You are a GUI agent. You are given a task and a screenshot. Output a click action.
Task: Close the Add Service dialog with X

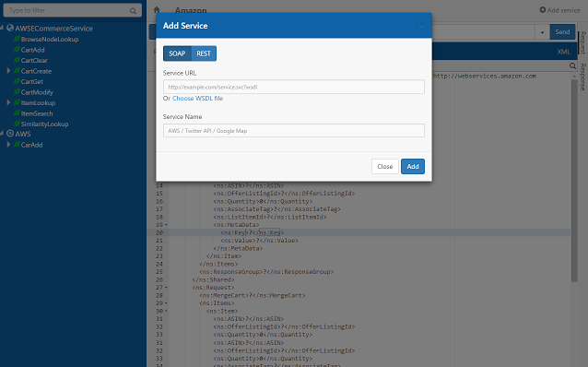421,25
